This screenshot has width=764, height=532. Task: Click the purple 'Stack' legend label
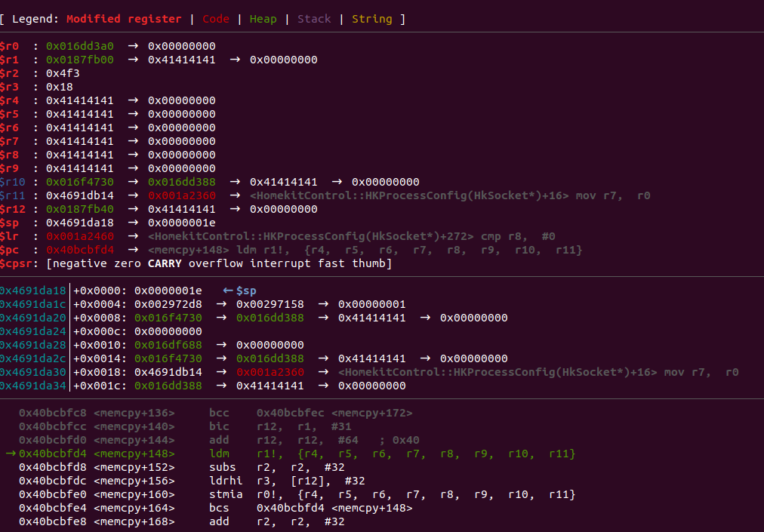point(314,19)
